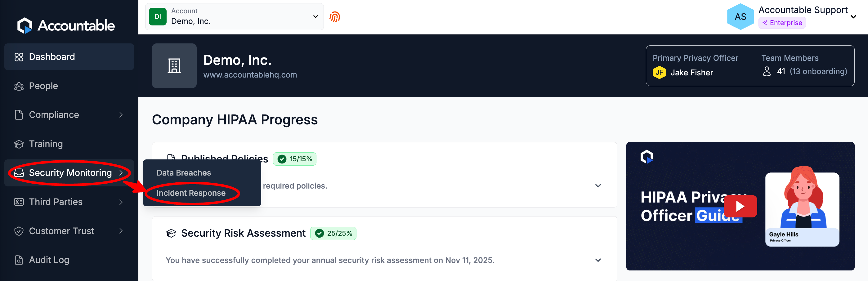Image resolution: width=868 pixels, height=281 pixels.
Task: Click the green check on 25/25% badge
Action: point(320,234)
